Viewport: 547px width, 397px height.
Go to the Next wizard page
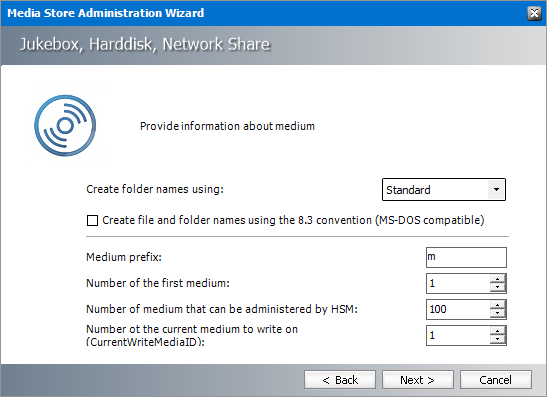point(418,380)
